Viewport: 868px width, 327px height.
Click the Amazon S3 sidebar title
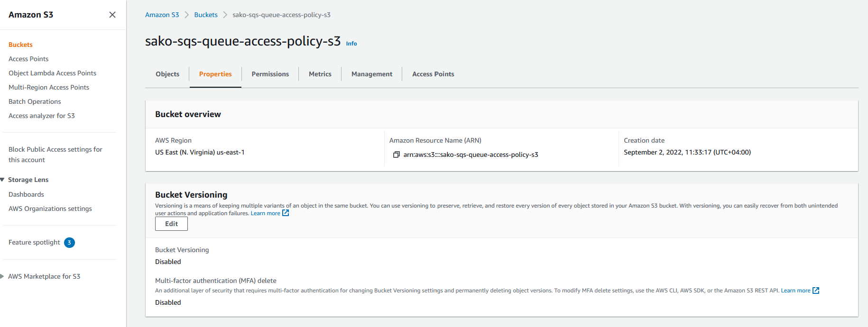(31, 15)
